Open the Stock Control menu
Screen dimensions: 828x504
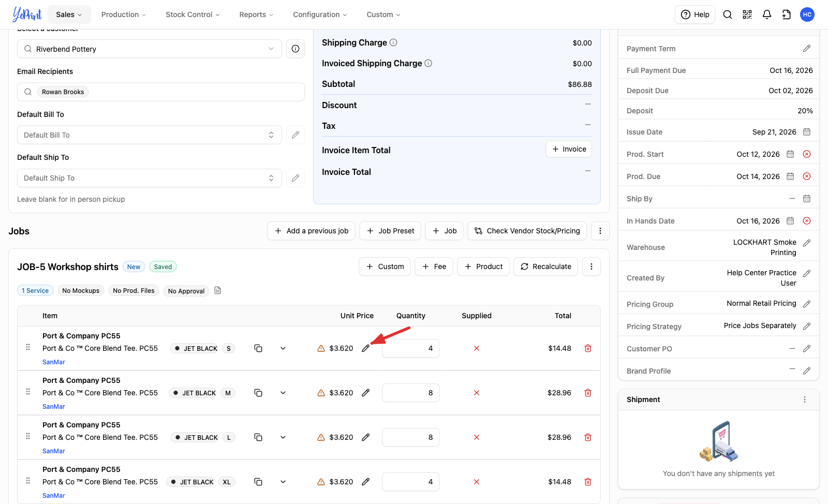(x=193, y=14)
